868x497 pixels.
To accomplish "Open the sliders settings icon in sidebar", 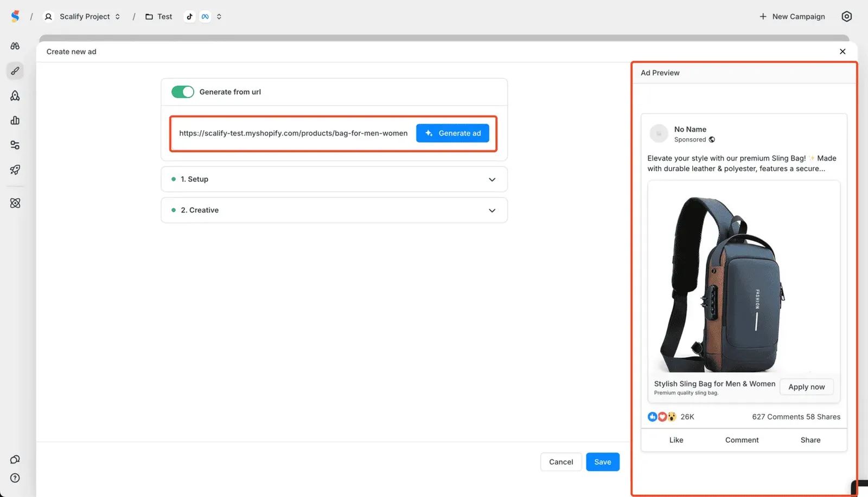I will [15, 145].
